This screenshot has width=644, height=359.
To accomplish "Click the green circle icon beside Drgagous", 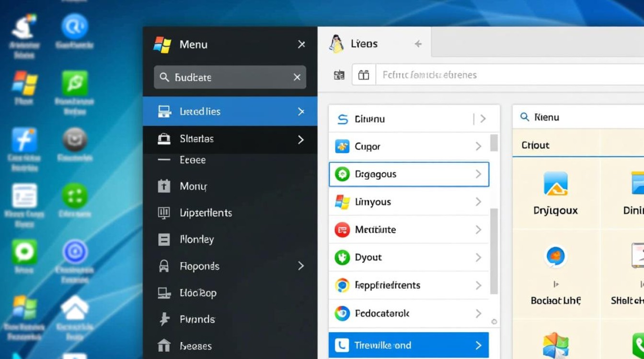I will [342, 174].
